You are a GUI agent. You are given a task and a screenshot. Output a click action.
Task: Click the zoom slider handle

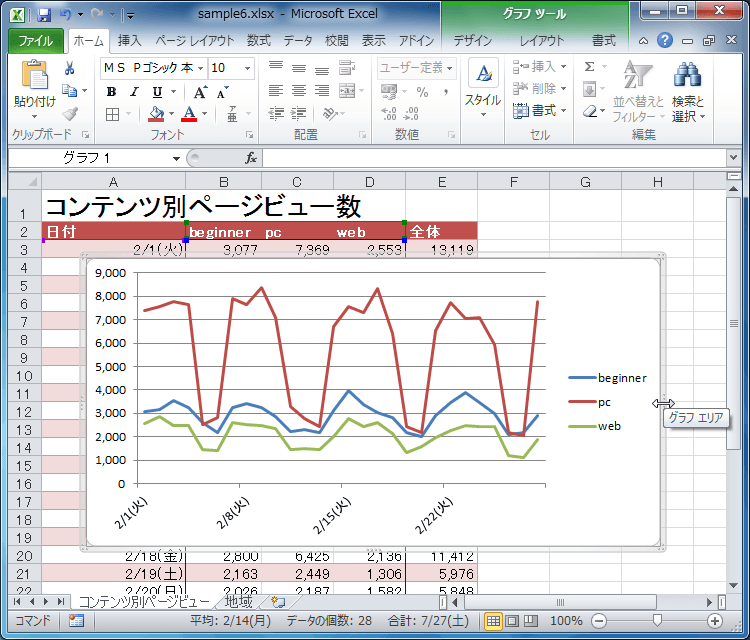coord(657,620)
